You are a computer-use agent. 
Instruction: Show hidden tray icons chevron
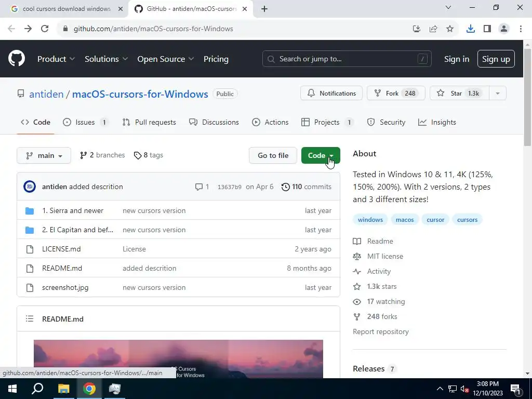click(x=440, y=389)
